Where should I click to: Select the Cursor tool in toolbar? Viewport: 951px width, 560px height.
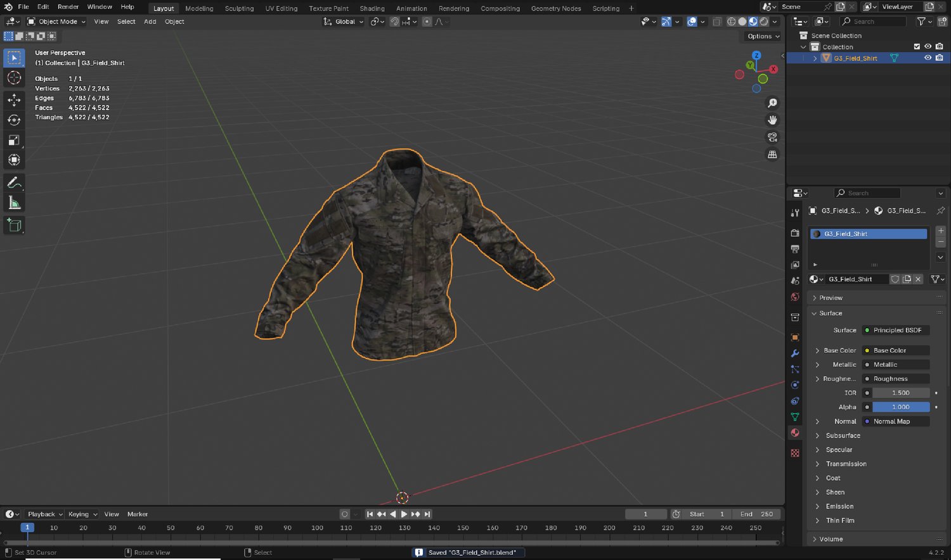click(x=14, y=78)
